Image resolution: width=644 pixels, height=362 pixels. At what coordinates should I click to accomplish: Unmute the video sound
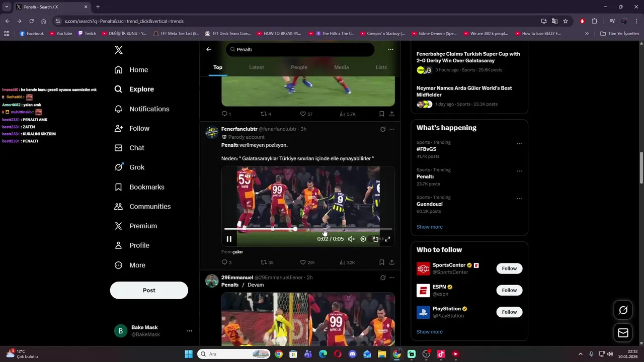click(x=351, y=239)
